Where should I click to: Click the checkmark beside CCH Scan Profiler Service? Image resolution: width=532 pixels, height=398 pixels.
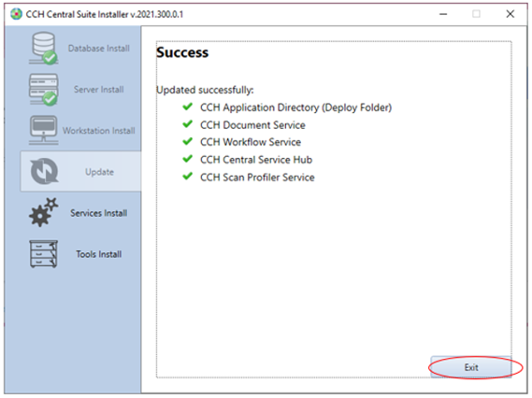(188, 177)
